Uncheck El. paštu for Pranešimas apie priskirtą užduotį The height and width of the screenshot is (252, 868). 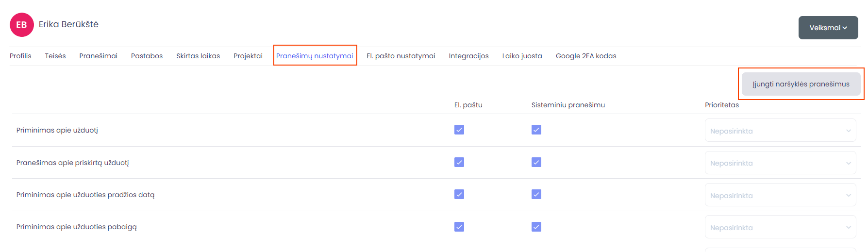coord(459,162)
